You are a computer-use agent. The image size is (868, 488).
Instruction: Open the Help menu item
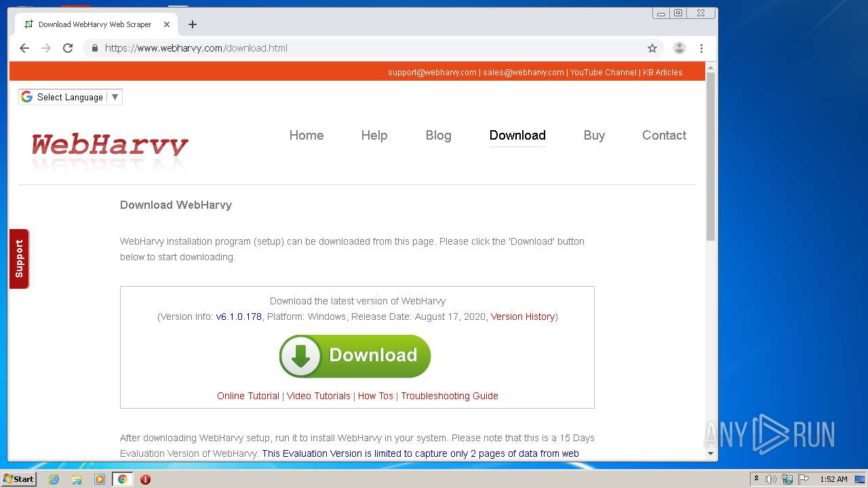[374, 135]
